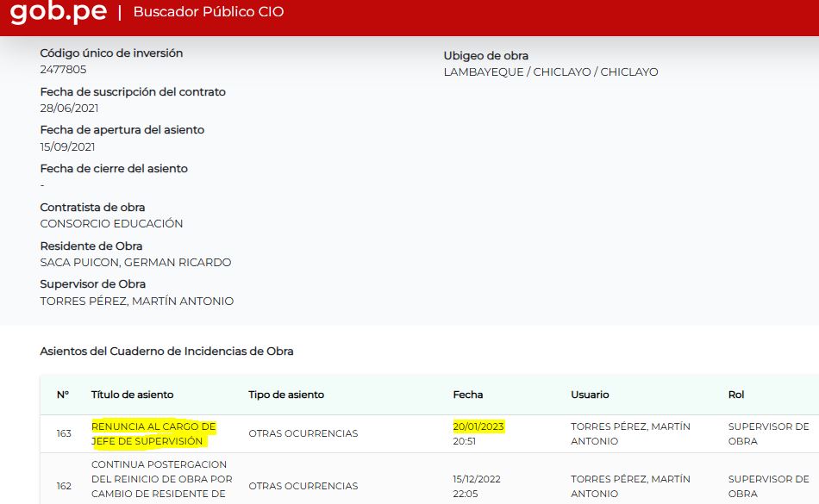Select SUPERVISOR DE OBRA role in row 162
819x504 pixels.
coord(768,486)
